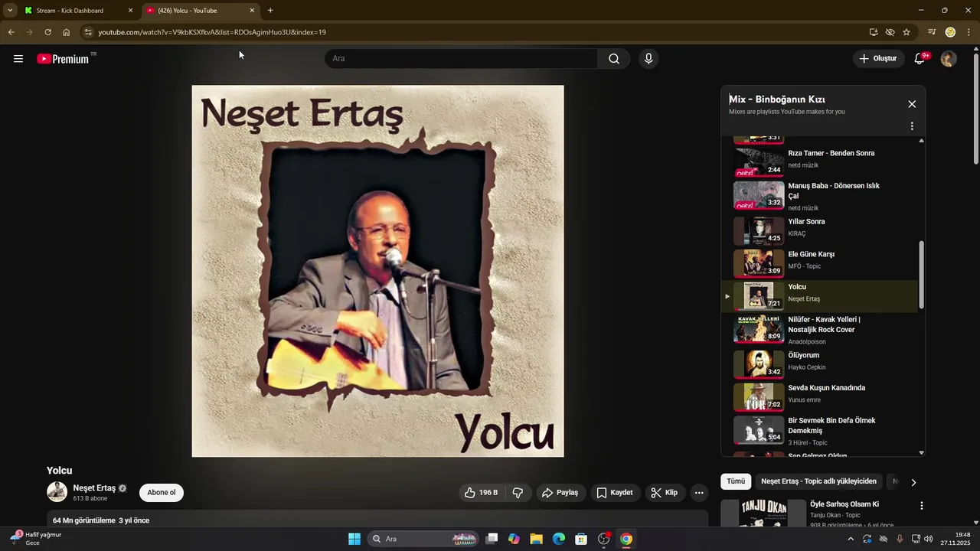Share the video via Paylaş
Screen dimensions: 980x551
pyautogui.click(x=560, y=493)
